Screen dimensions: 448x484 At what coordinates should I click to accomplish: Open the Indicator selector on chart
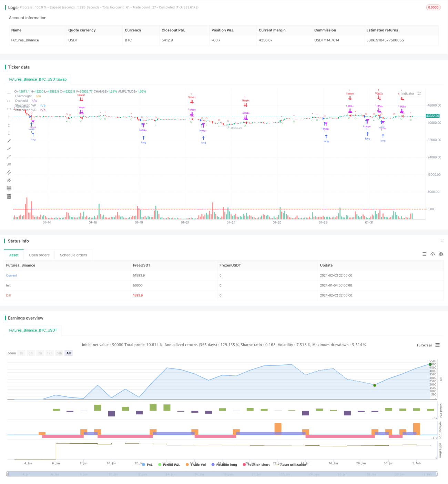tap(408, 94)
